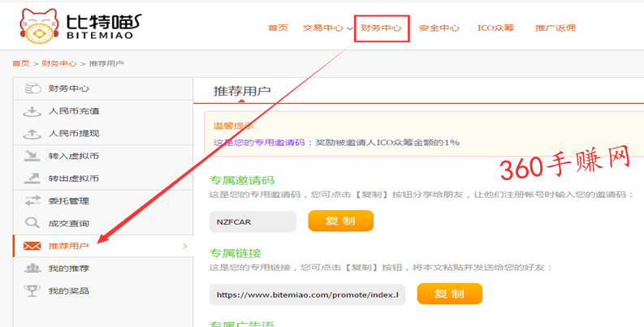Click the 专属邀请码 section heading
This screenshot has width=644, height=327.
[x=242, y=180]
